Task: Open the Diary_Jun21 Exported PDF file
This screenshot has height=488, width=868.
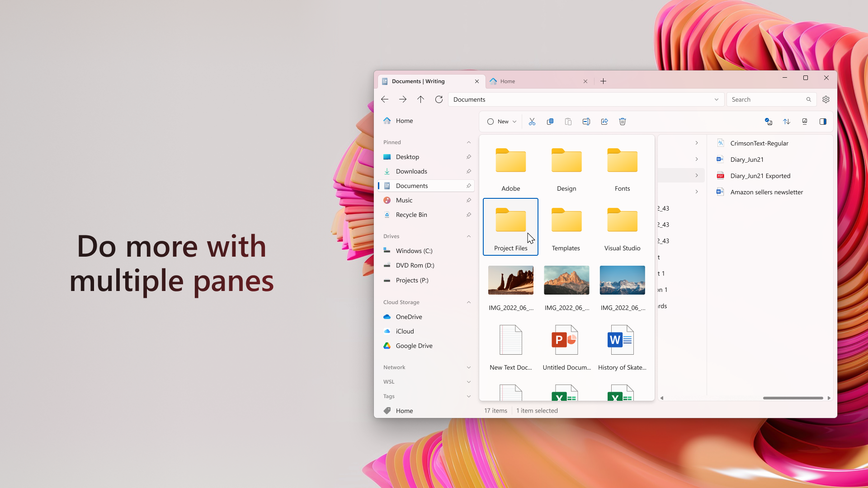Action: click(x=760, y=176)
